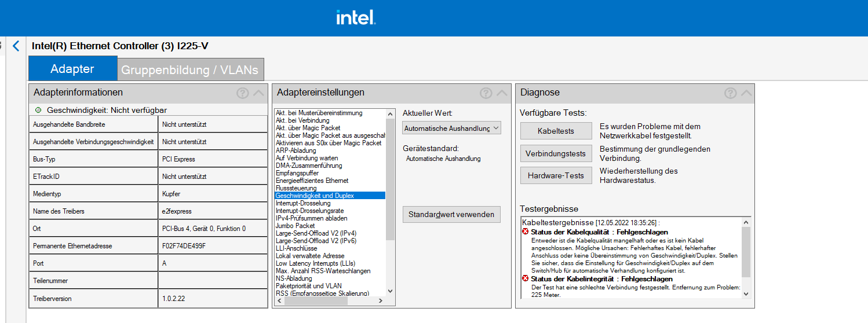Open help for Adaptereinstellungen panel
The width and height of the screenshot is (868, 323).
tap(486, 93)
